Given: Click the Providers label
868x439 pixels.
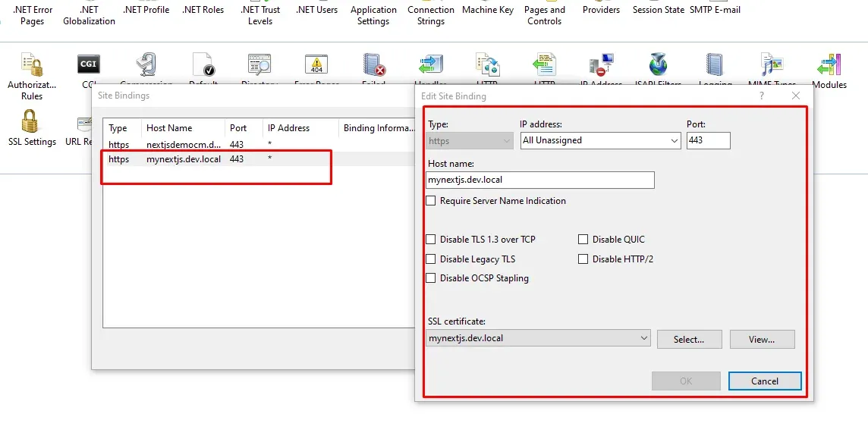Looking at the screenshot, I should (601, 10).
